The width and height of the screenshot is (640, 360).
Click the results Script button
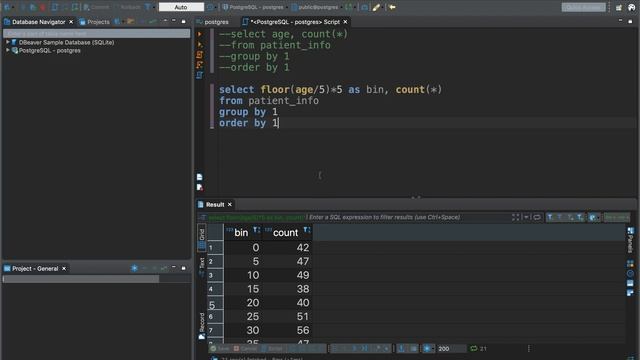[x=272, y=349]
